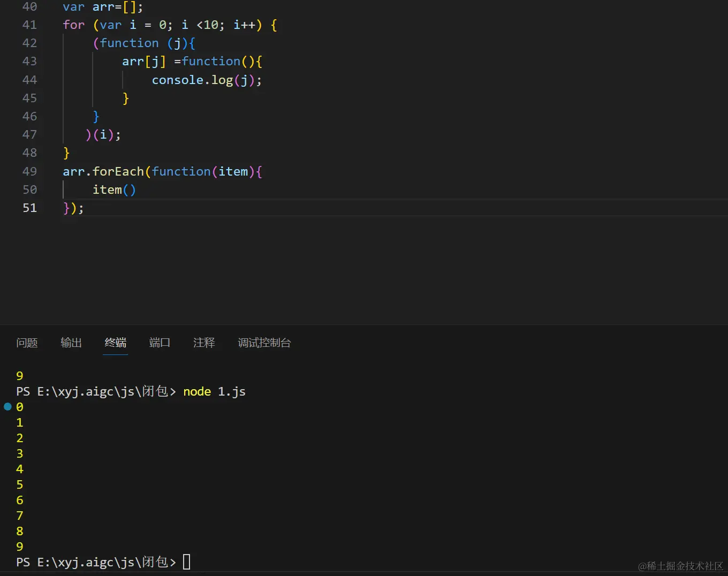Switch to the 注释 tab

[204, 343]
